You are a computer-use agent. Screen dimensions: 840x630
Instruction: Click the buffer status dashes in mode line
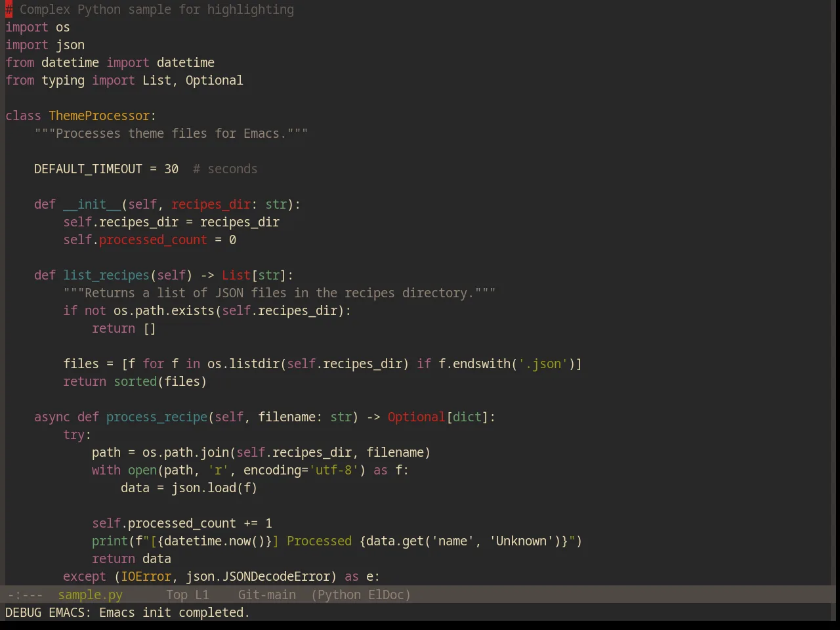tap(25, 595)
